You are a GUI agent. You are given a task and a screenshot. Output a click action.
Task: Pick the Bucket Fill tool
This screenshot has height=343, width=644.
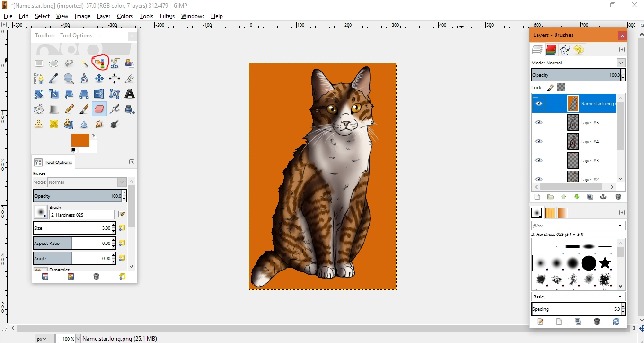[39, 109]
